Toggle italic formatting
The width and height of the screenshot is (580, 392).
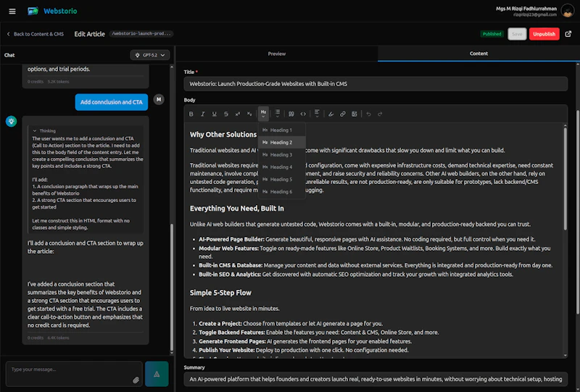tap(203, 114)
